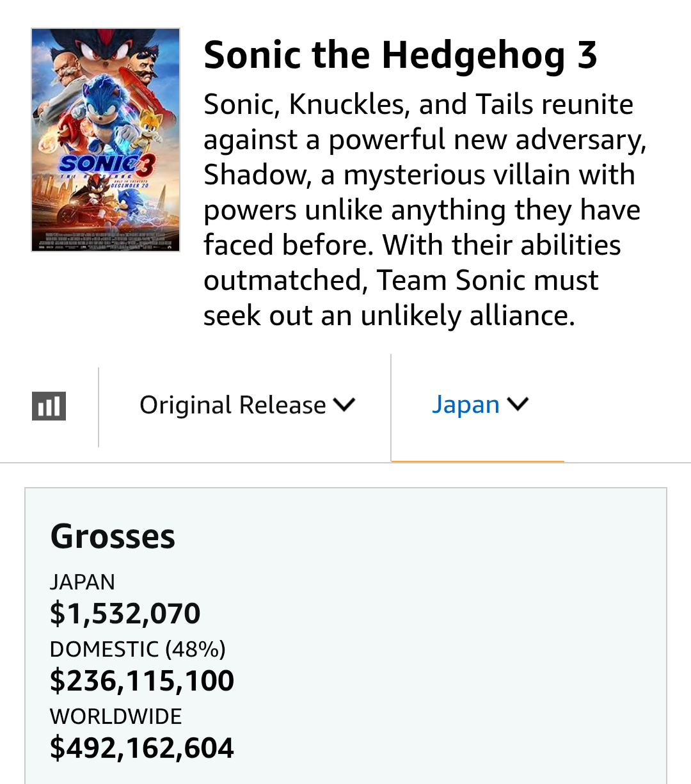Click the DOMESTIC (48%) label
The width and height of the screenshot is (691, 784).
tap(138, 649)
